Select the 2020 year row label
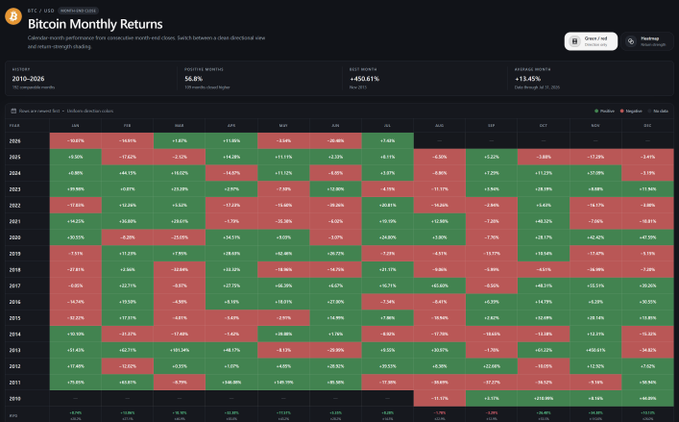 15,238
